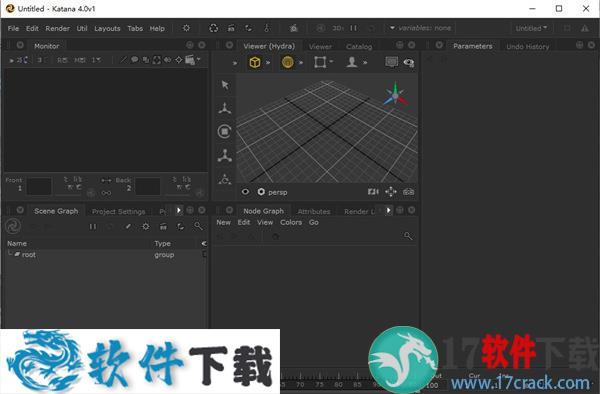Click the Front image thumbnail box

(39, 186)
